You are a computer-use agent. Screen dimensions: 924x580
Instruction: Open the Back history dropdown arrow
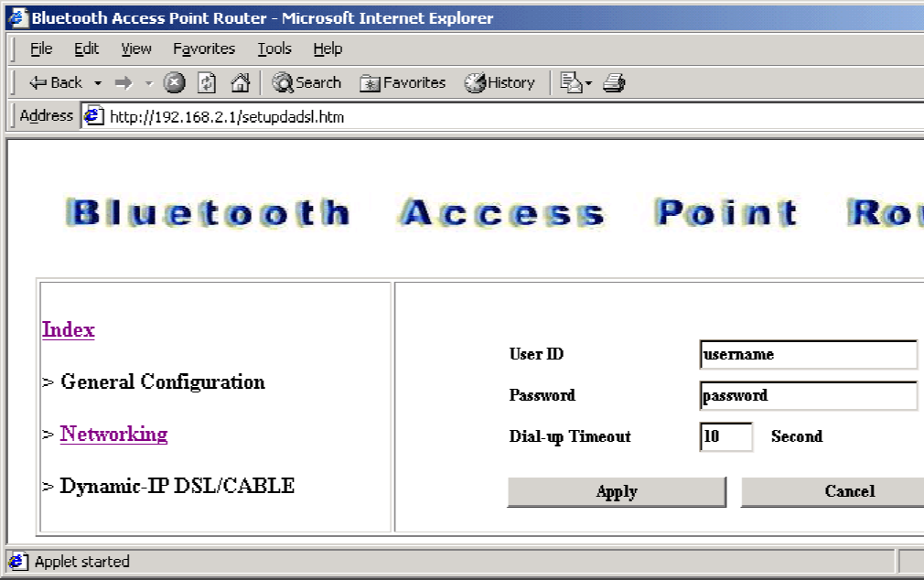pyautogui.click(x=98, y=83)
